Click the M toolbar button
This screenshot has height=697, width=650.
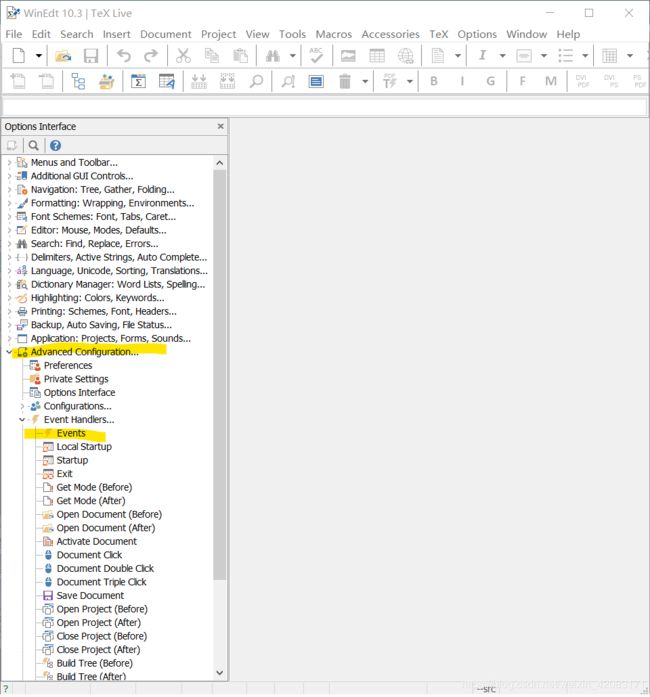[x=551, y=81]
